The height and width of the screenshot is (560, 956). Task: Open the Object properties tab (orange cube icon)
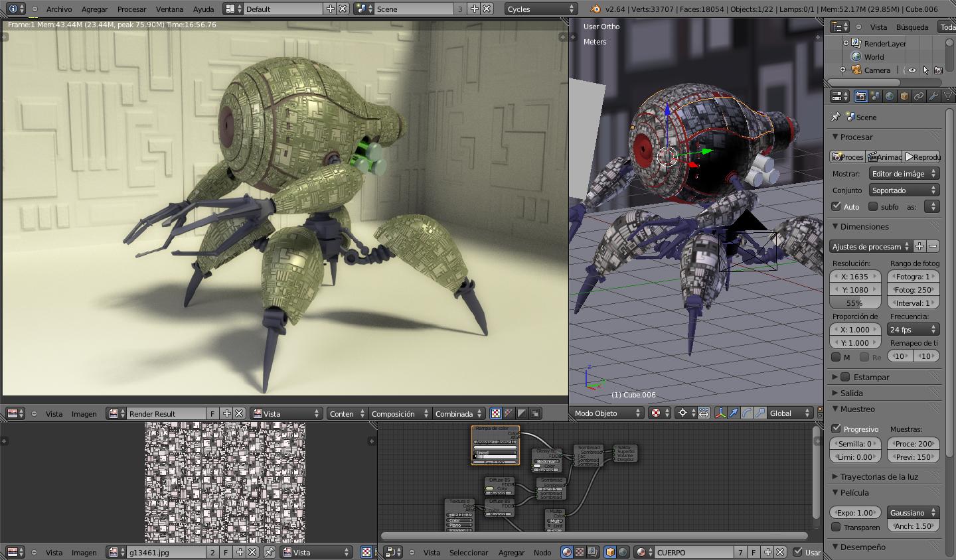click(904, 96)
